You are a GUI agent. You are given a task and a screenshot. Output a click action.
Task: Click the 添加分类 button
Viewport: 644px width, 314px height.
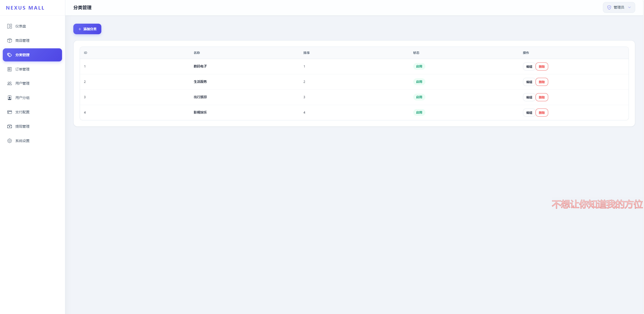pyautogui.click(x=87, y=29)
